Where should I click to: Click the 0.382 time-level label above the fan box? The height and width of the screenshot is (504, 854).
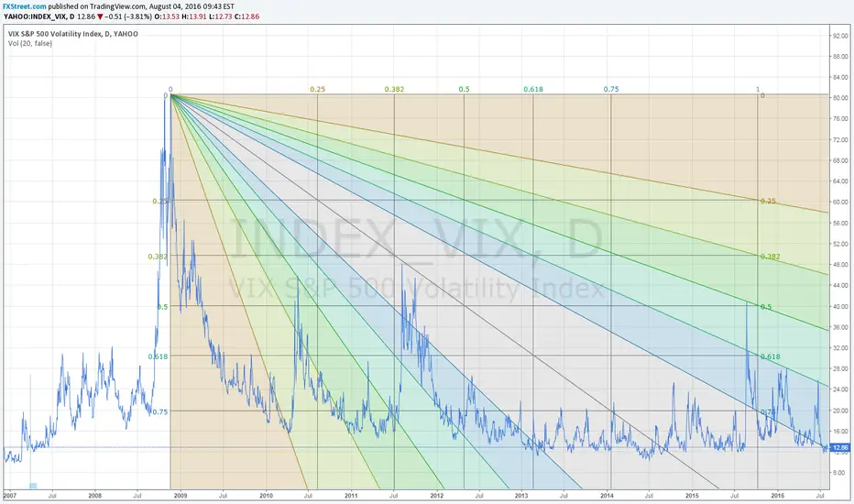[394, 90]
